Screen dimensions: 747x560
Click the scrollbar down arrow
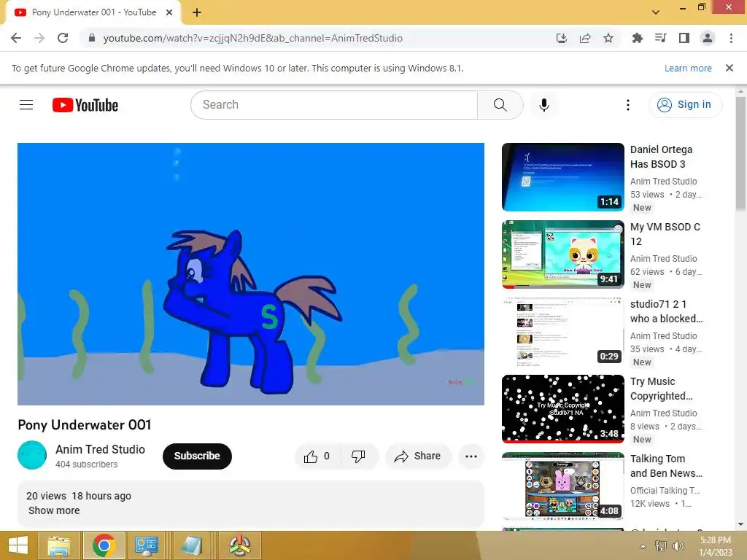click(741, 524)
